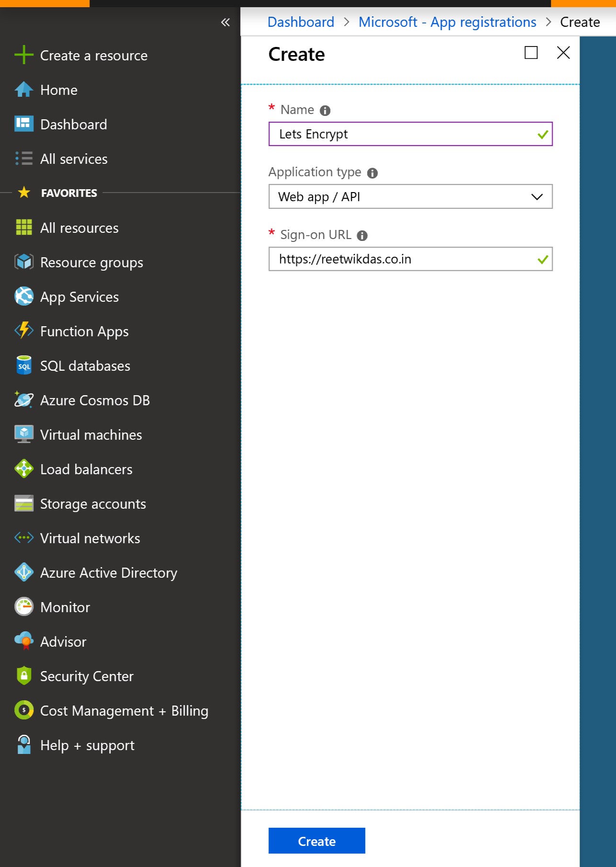
Task: Select SQL databases label in the sidebar
Action: pos(85,366)
